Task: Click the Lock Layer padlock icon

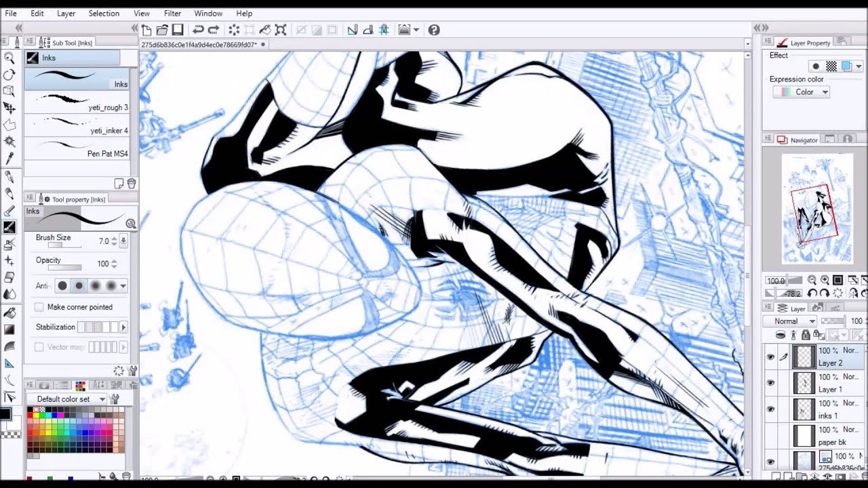Action: point(805,335)
